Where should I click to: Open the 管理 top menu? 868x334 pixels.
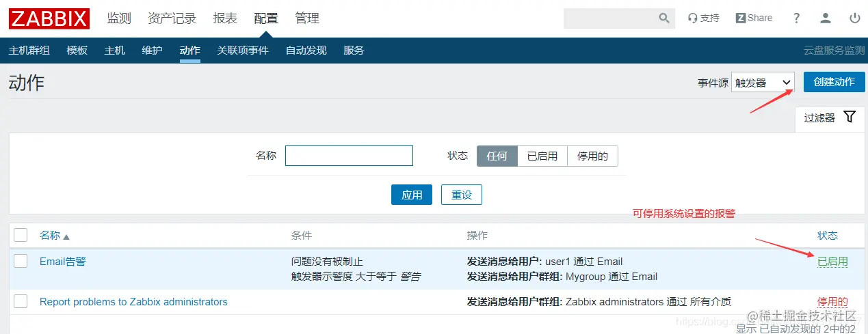click(x=307, y=18)
